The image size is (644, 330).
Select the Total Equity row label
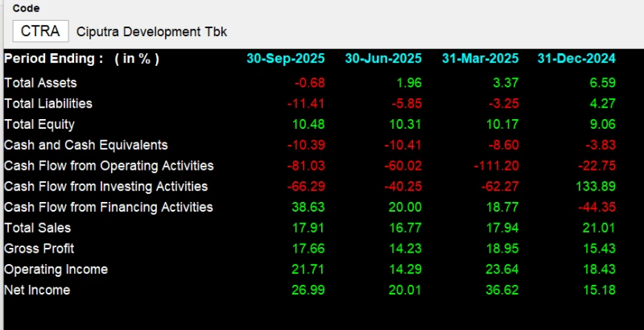coord(39,124)
